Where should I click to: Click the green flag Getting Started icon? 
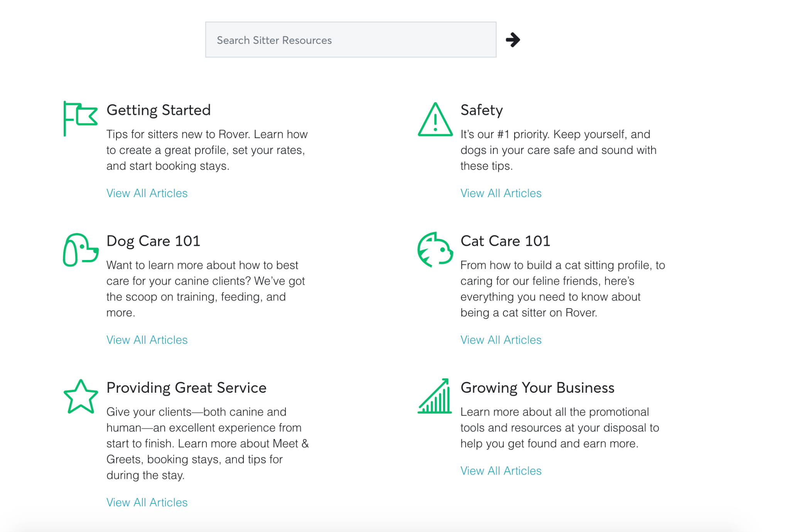tap(80, 118)
